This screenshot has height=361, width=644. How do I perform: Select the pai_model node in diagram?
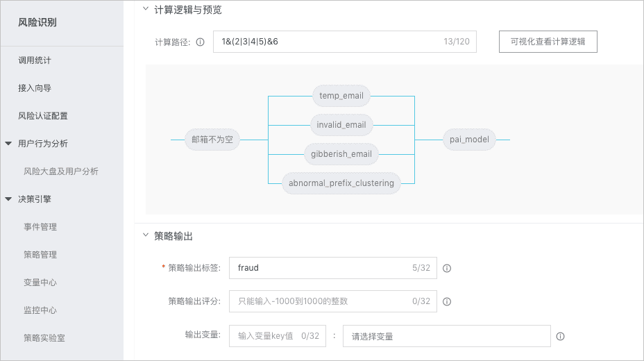pos(469,140)
